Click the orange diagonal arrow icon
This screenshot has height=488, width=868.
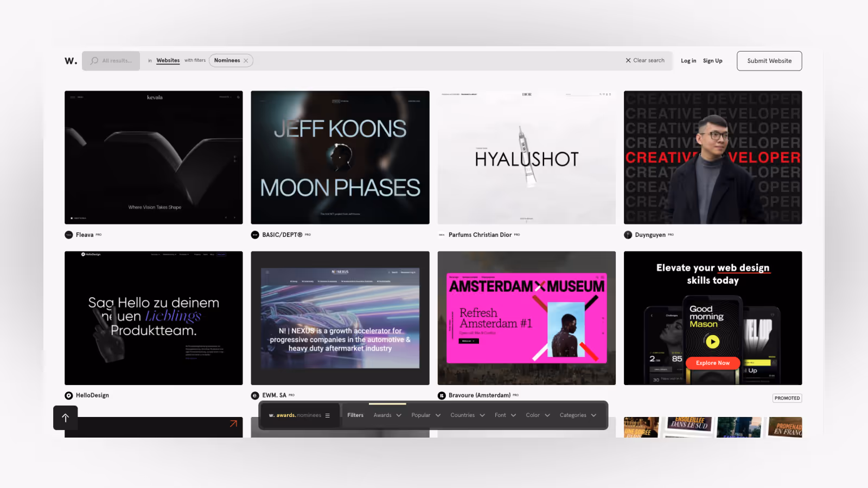tap(233, 423)
